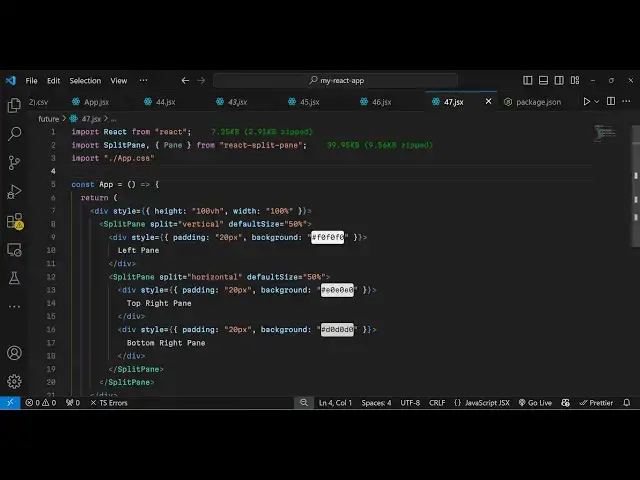Close the 47.jsx tab

tap(488, 101)
